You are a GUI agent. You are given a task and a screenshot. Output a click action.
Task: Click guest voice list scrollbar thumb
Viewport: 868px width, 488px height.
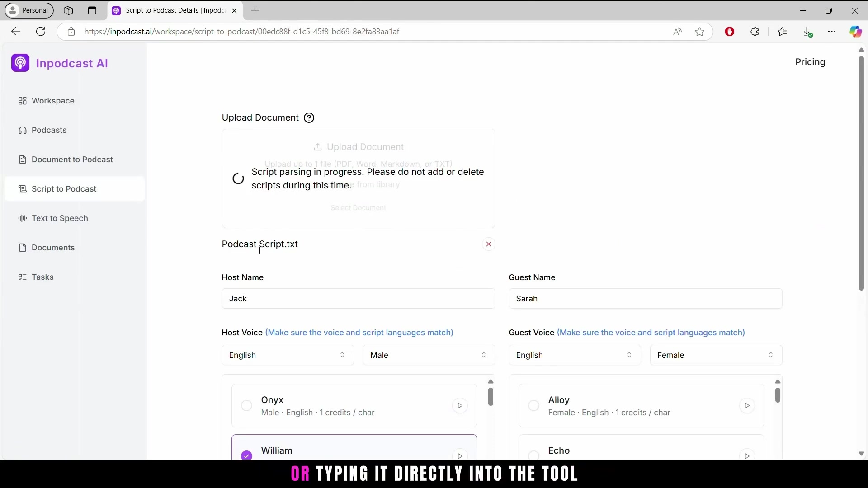(x=778, y=395)
